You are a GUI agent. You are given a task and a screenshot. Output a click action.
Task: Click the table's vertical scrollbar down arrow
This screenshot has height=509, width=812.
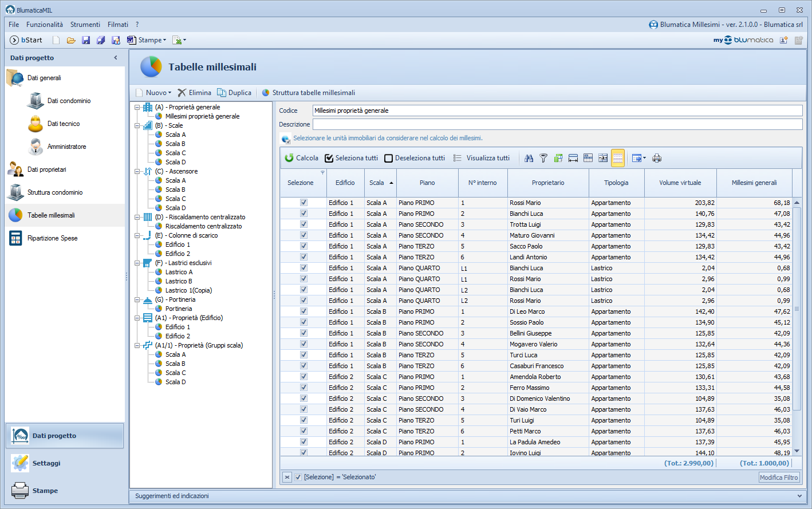[797, 451]
